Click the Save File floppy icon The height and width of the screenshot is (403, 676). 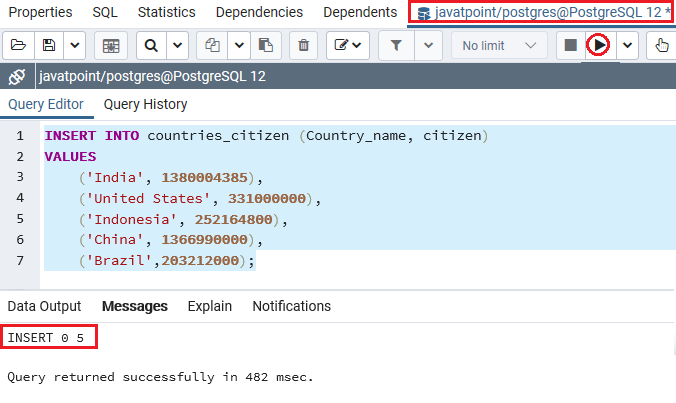pos(49,45)
